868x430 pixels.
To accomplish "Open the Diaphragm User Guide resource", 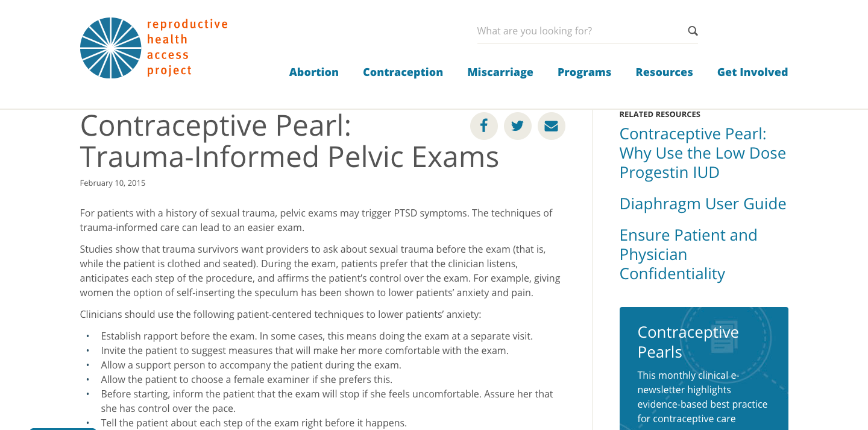I will (703, 204).
